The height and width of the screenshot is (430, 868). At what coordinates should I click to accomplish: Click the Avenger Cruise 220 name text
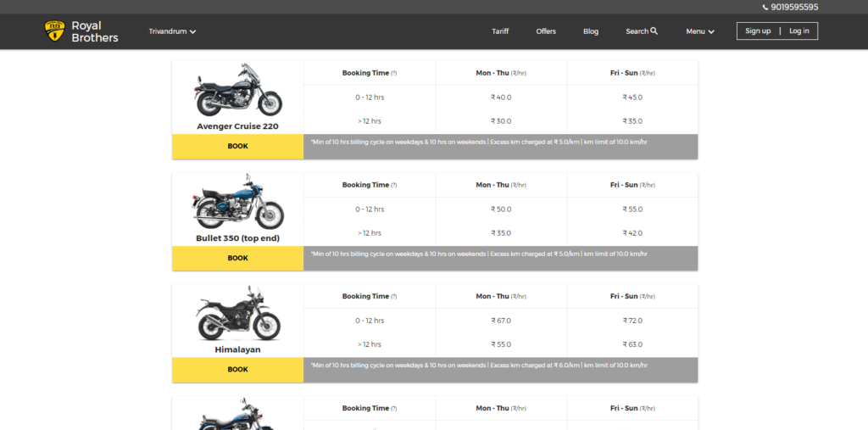[237, 126]
